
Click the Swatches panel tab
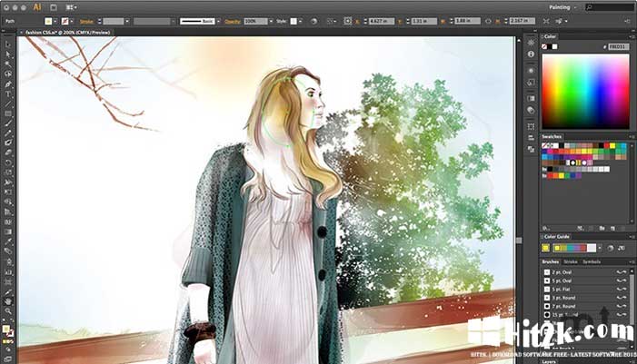tap(552, 136)
